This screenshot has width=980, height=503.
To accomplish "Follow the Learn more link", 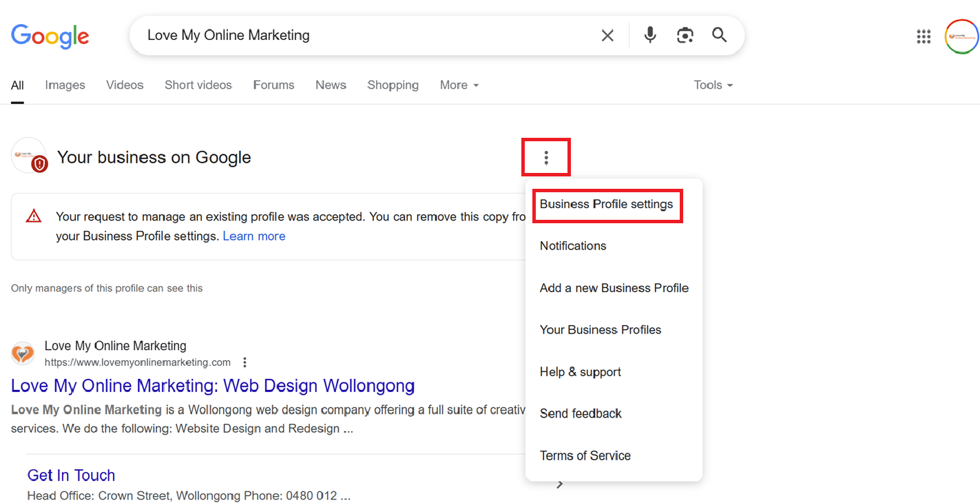I will [254, 236].
